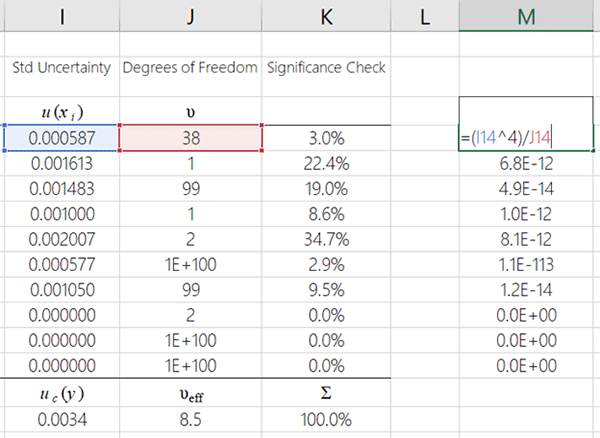Select column J header

(x=191, y=16)
